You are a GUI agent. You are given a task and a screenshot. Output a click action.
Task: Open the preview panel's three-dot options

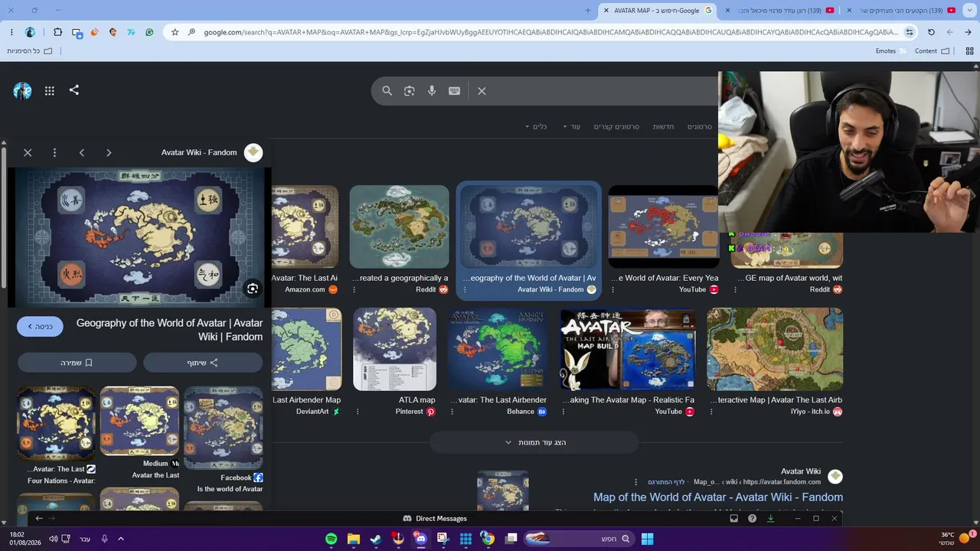(x=54, y=152)
